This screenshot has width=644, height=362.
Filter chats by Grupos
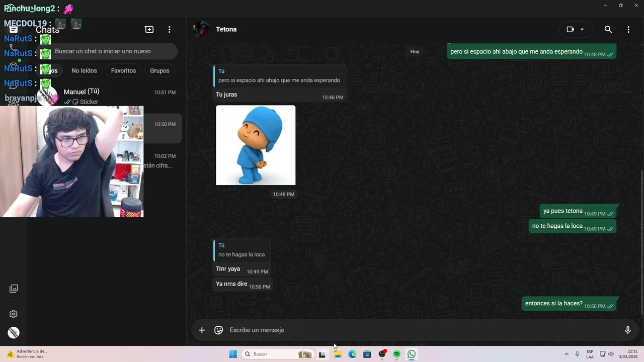159,70
